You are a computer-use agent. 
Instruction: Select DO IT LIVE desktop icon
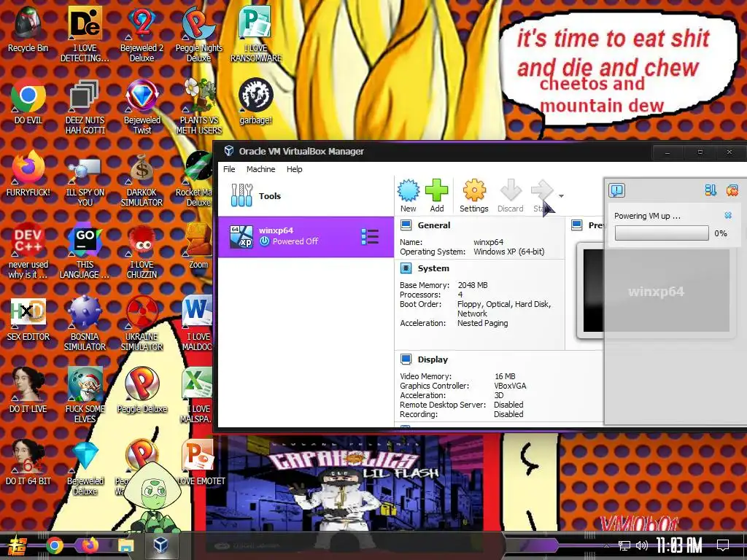[28, 391]
